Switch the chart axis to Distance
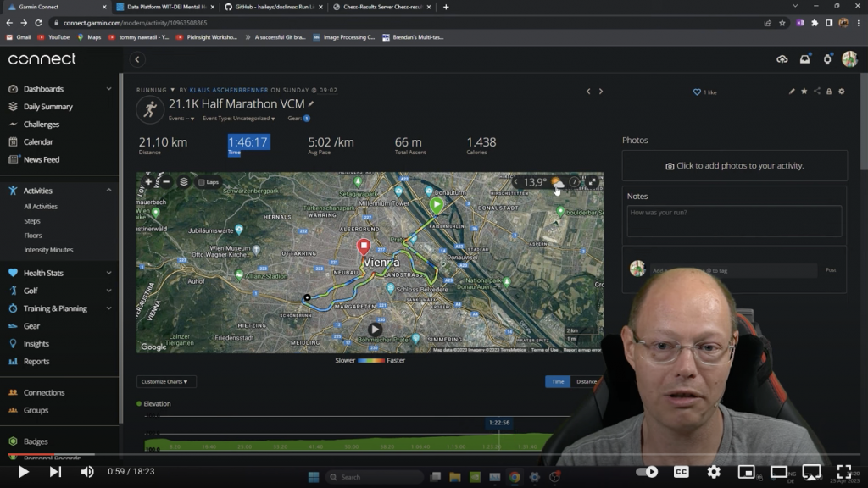 (x=586, y=381)
